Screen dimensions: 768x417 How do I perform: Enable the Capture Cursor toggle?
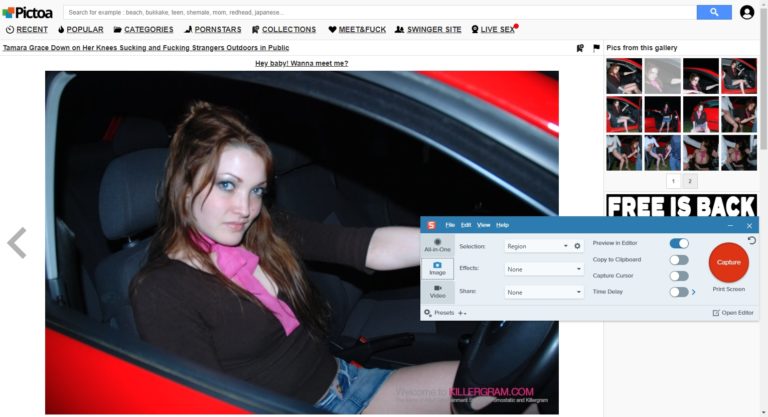[679, 276]
